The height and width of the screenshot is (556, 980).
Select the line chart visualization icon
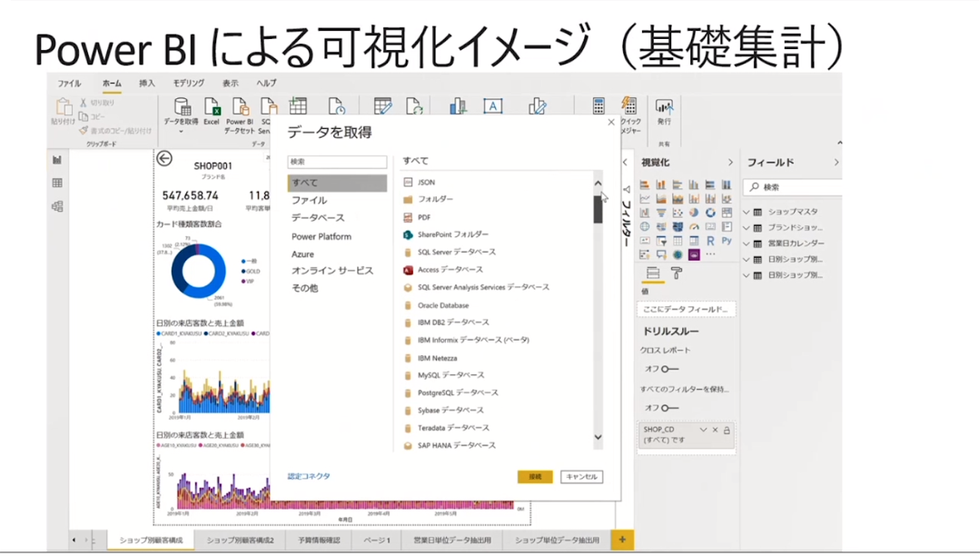tap(645, 199)
